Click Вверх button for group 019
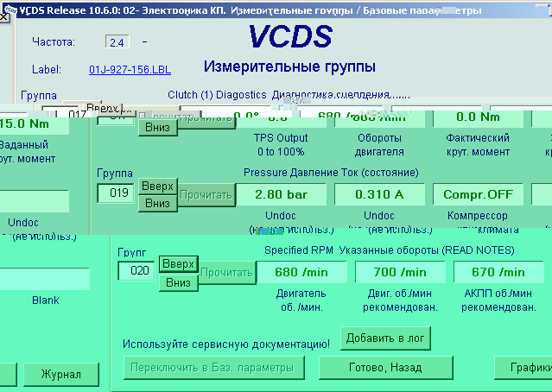 point(157,187)
